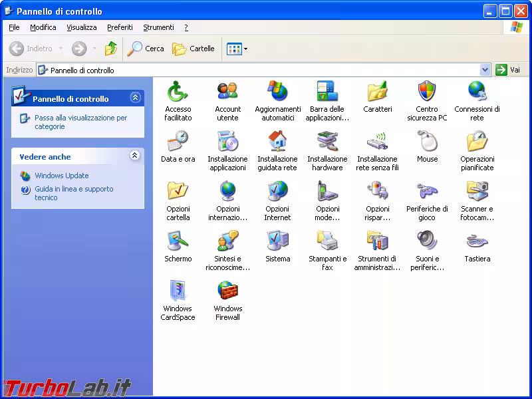Open the Account utente applet
Viewport: 532px width, 399px height.
click(228, 93)
